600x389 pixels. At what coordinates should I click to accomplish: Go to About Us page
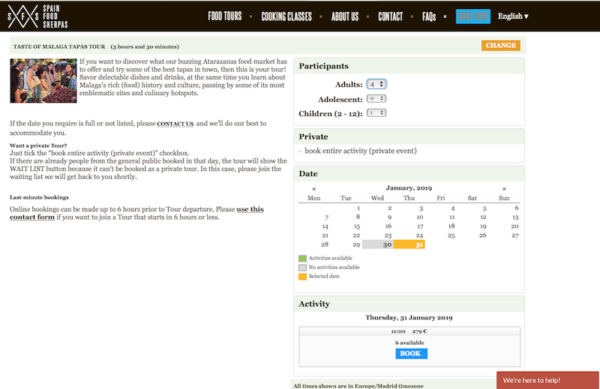pyautogui.click(x=345, y=16)
